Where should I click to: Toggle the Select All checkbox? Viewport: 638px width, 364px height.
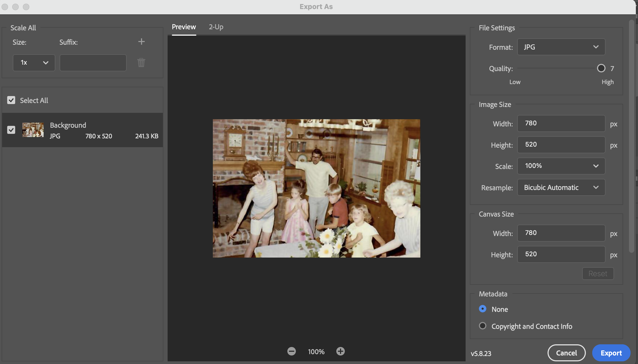click(x=11, y=100)
